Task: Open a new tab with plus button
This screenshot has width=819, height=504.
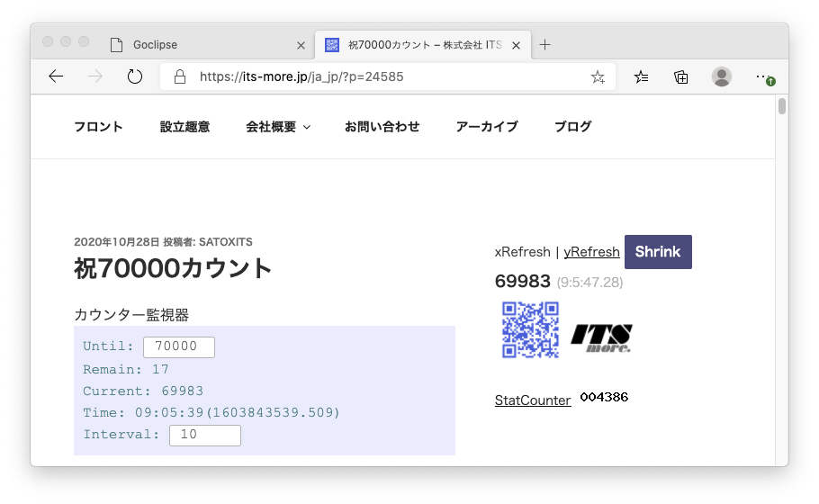Action: click(544, 45)
